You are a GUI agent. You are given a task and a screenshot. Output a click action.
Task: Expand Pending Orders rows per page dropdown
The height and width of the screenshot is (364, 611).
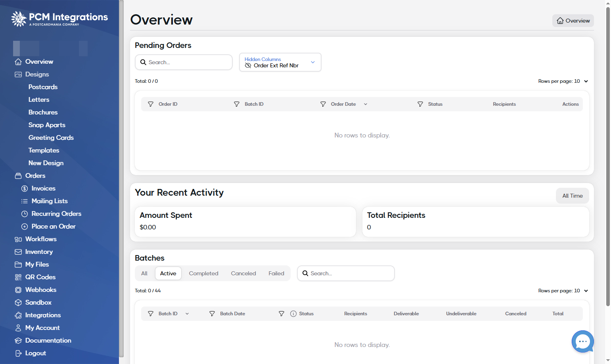(x=563, y=81)
